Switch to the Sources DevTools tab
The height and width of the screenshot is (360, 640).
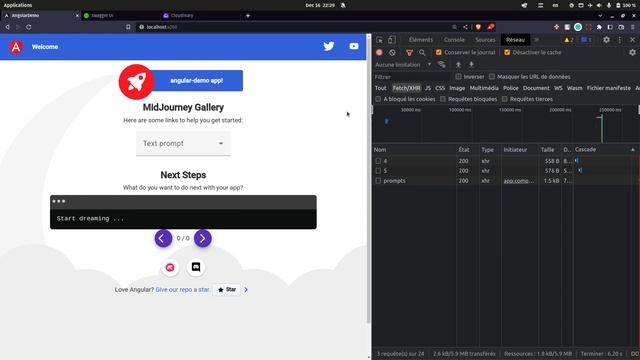[x=485, y=40]
